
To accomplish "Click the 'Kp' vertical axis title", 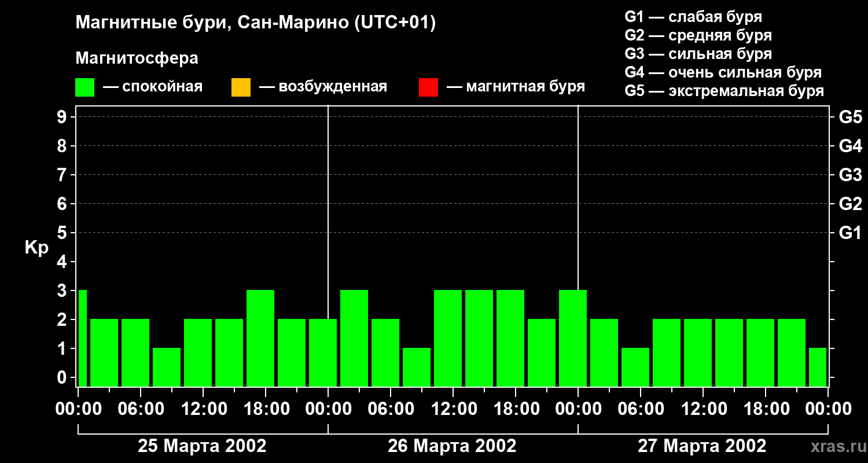I will pos(36,248).
